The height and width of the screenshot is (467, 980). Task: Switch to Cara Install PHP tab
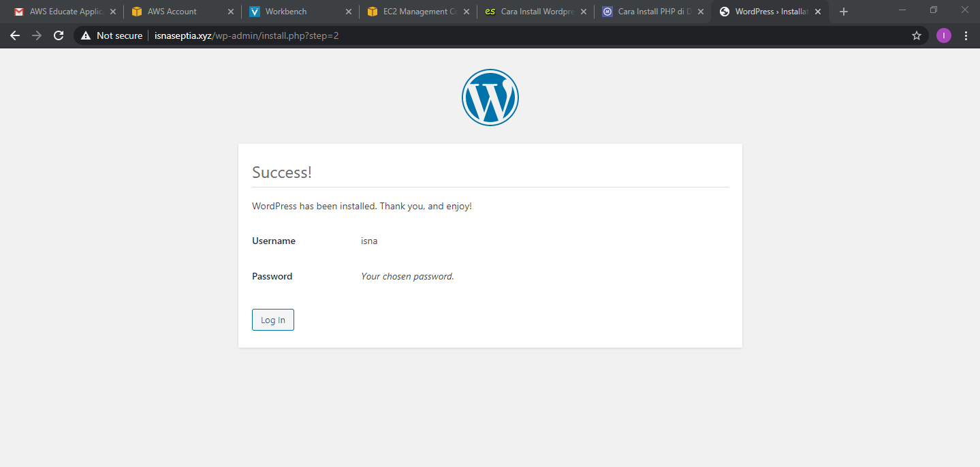654,12
